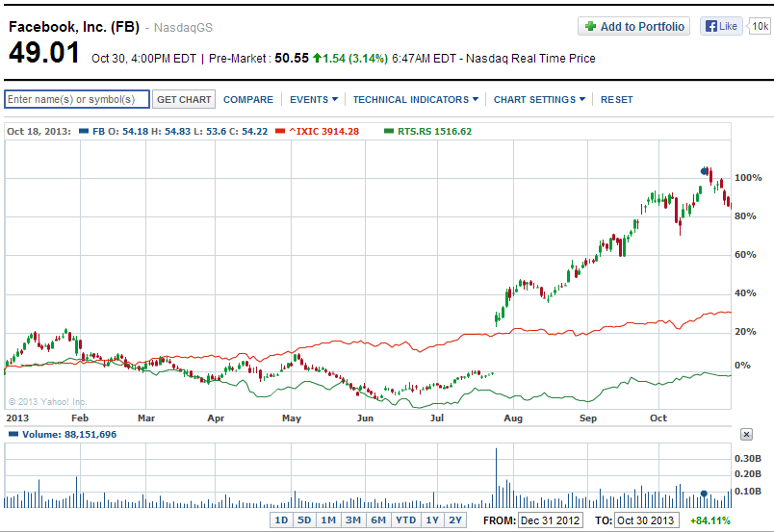Screen dimensions: 774x532
Task: Click the red ^IXIC legend color marker
Action: click(x=280, y=131)
